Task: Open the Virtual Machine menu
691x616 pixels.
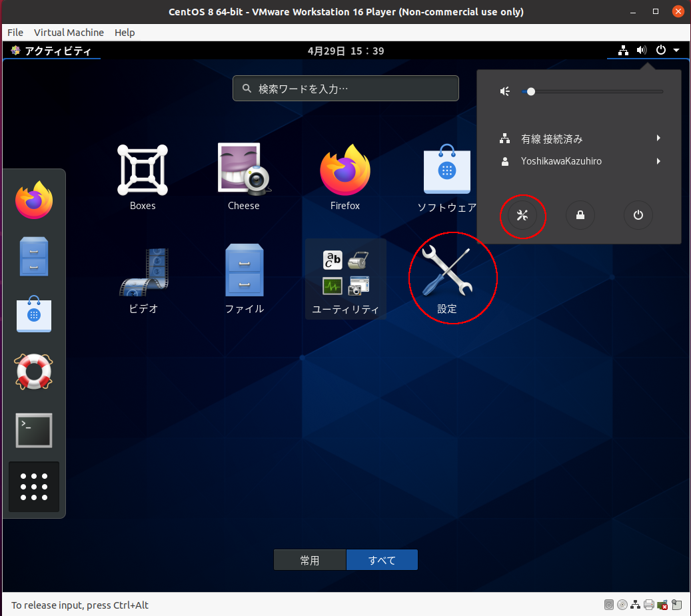Action: [69, 33]
